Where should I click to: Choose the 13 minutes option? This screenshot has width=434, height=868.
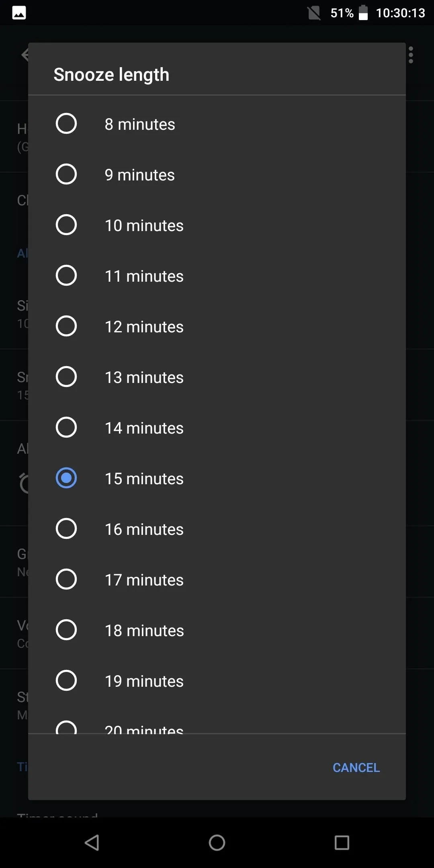(217, 377)
